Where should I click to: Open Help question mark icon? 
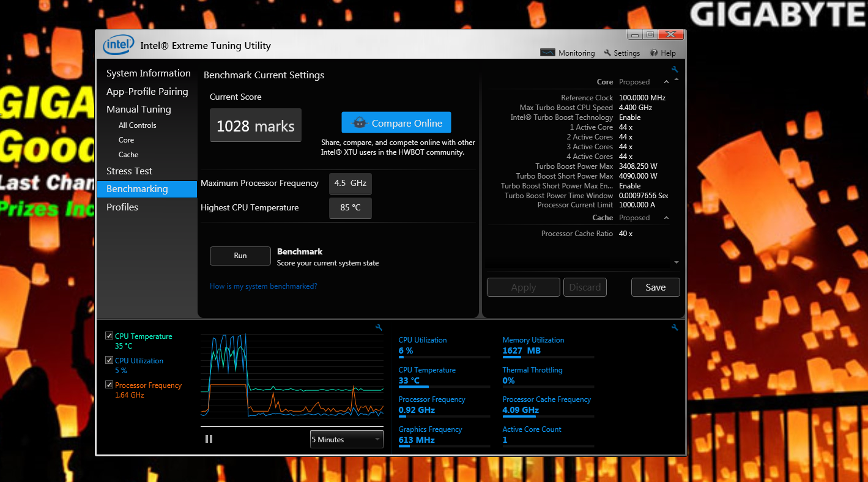click(654, 53)
